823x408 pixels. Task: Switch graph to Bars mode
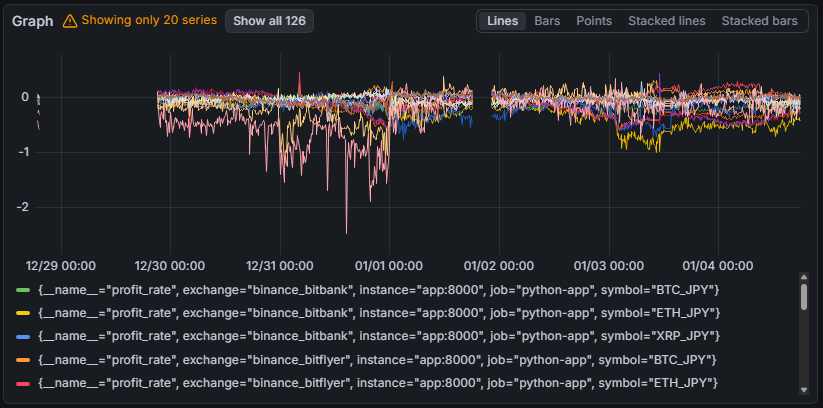pos(547,21)
